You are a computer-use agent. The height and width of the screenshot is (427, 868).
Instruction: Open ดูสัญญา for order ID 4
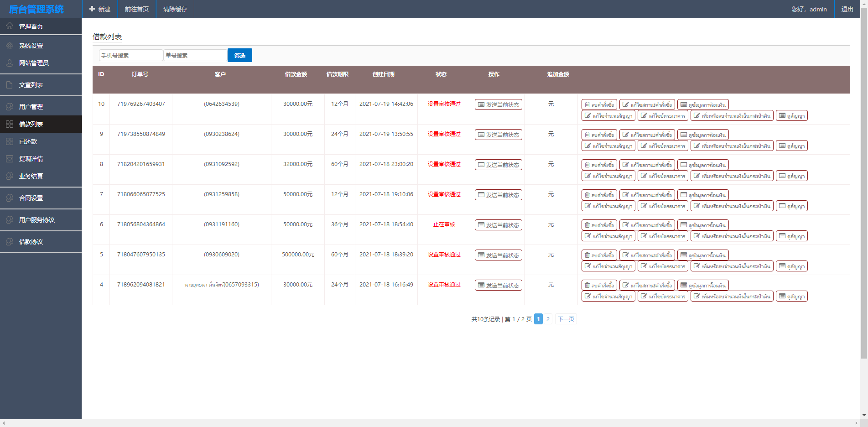click(792, 296)
